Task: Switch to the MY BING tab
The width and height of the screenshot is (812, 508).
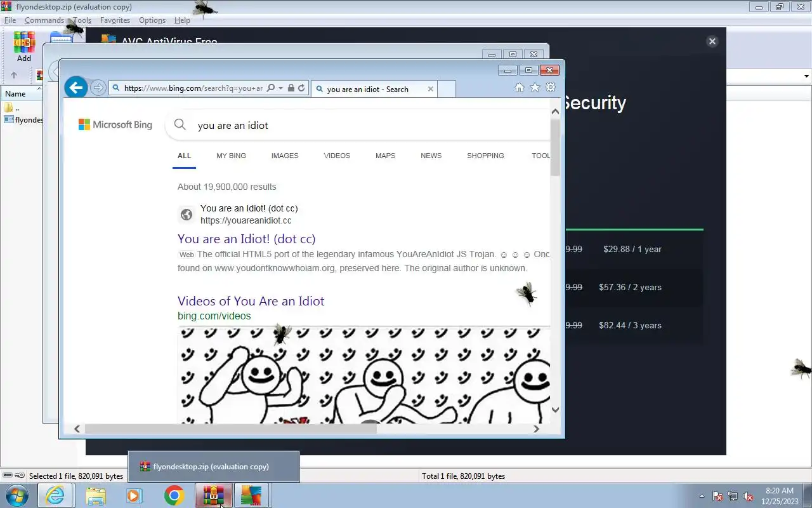Action: tap(231, 156)
